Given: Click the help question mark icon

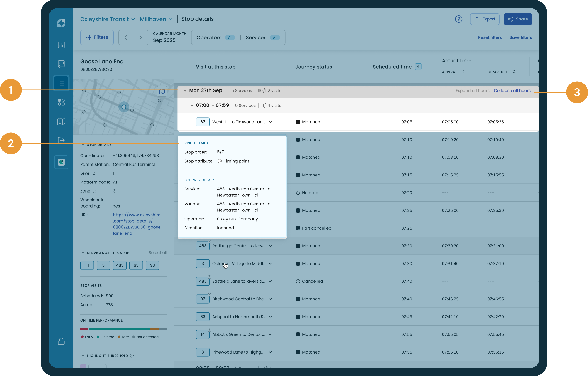Looking at the screenshot, I should [x=458, y=19].
